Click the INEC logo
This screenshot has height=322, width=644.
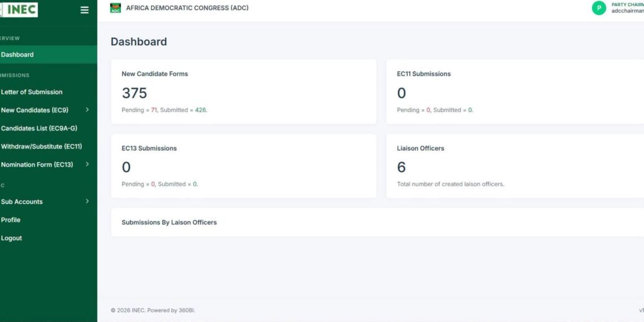tap(19, 10)
